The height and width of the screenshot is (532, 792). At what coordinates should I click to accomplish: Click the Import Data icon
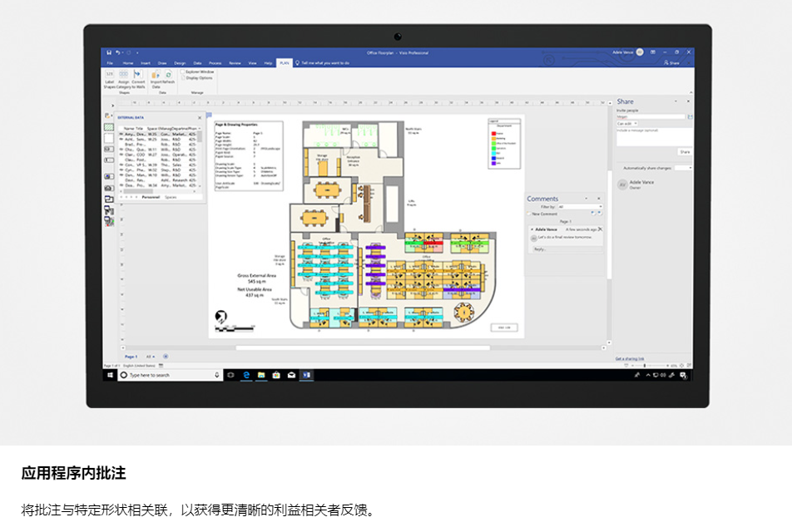tap(156, 76)
